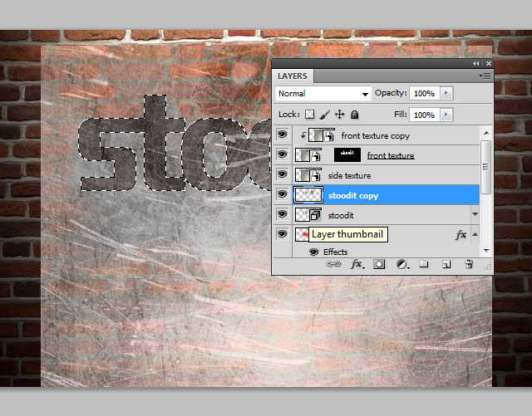The image size is (532, 416).
Task: Click the layers list scrollbar thumb
Action: 486,167
